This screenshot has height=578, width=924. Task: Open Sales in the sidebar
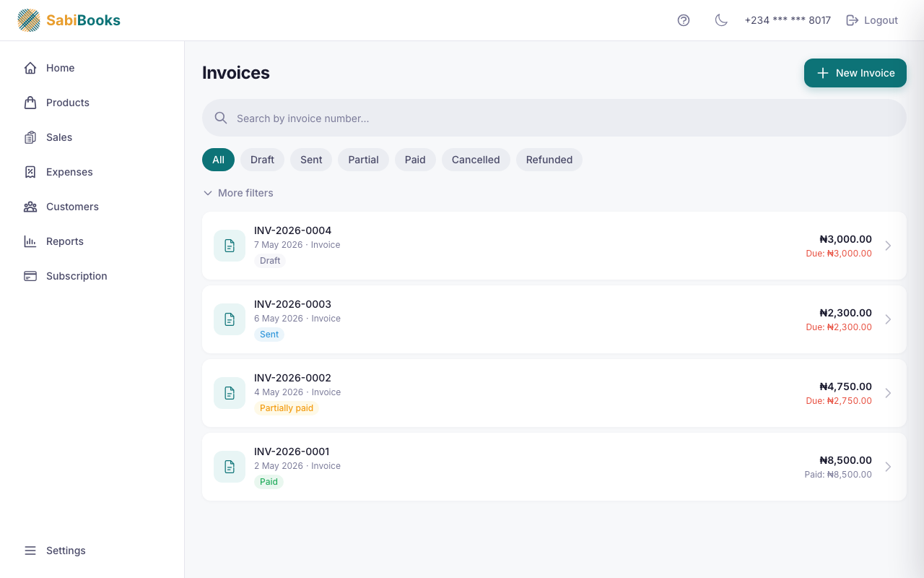pos(92,137)
